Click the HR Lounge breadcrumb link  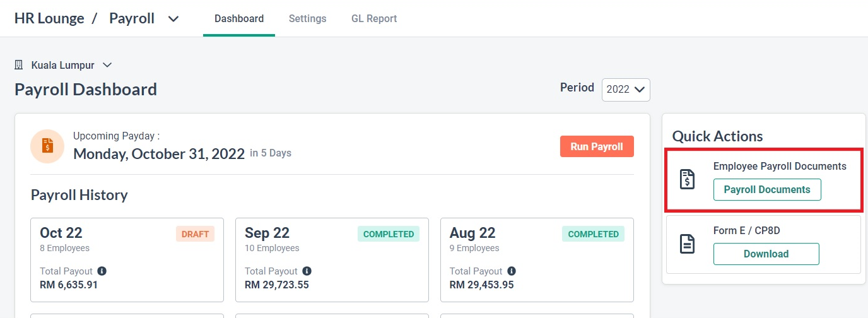click(49, 18)
